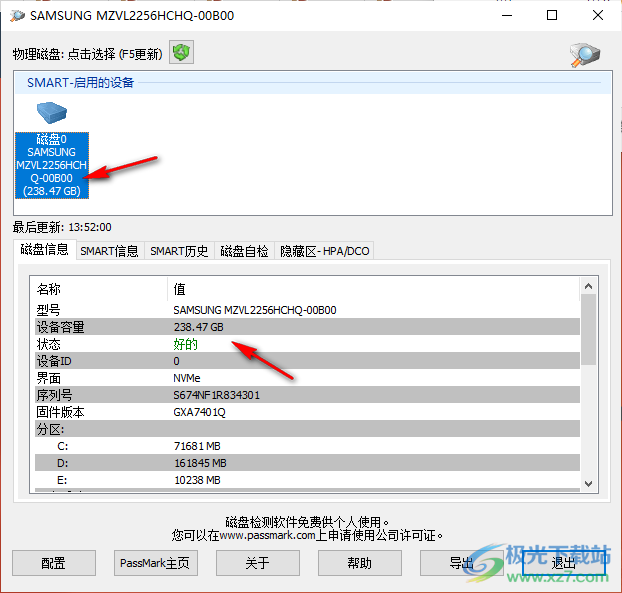The image size is (622, 593).
Task: Select the C: partition row
Action: pyautogui.click(x=307, y=446)
